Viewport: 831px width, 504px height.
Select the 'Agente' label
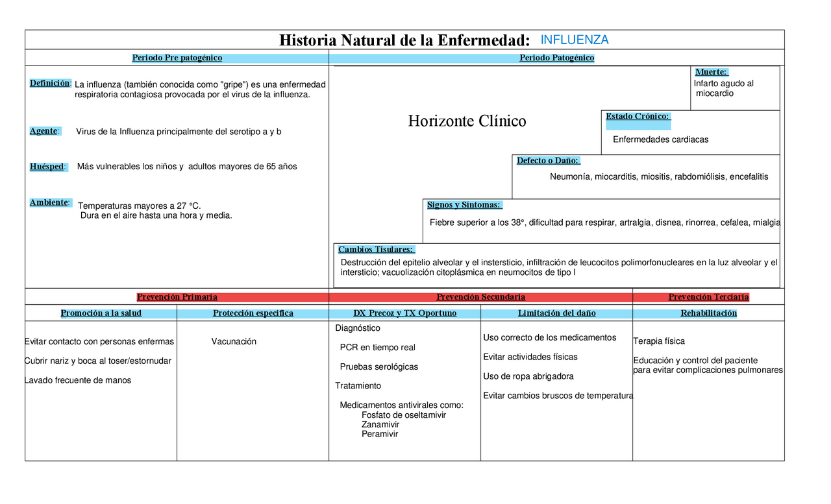pos(45,131)
